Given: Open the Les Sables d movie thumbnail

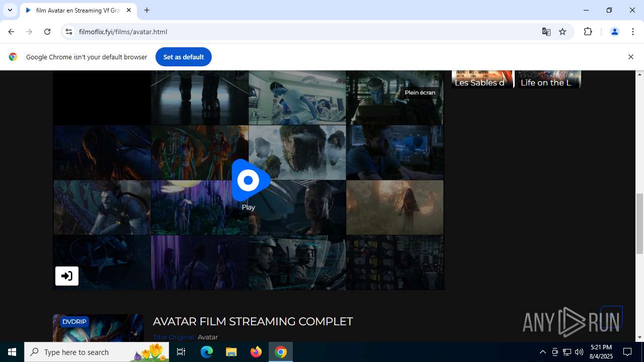Looking at the screenshot, I should click(x=482, y=79).
